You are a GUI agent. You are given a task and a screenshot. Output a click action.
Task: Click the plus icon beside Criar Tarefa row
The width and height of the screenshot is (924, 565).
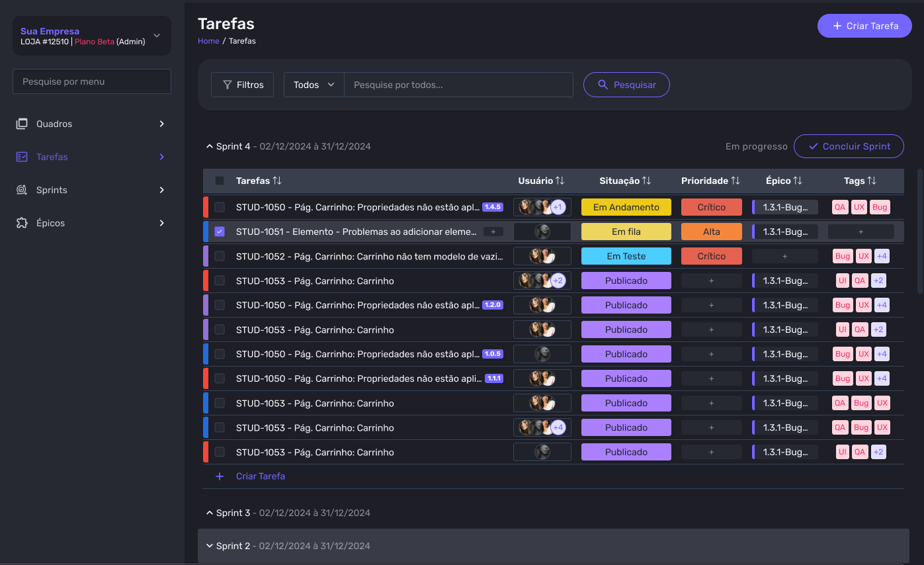click(220, 476)
